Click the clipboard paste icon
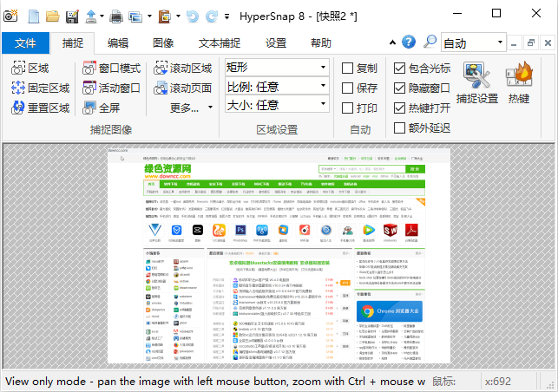Viewport: 558px width, 392px height. [x=164, y=16]
